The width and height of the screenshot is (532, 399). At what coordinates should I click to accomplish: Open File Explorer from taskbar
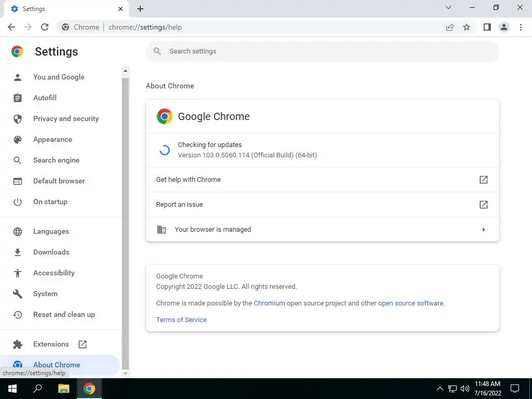pyautogui.click(x=63, y=389)
